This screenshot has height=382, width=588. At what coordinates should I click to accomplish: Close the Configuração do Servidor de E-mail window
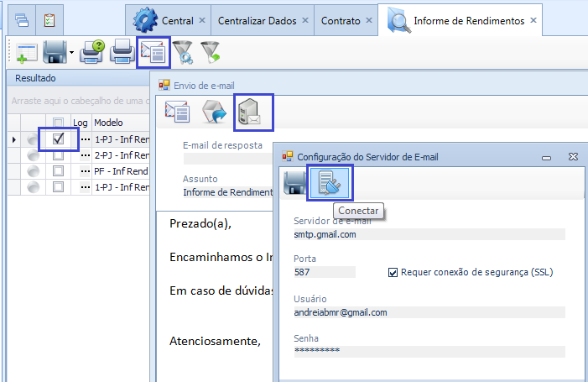(573, 156)
